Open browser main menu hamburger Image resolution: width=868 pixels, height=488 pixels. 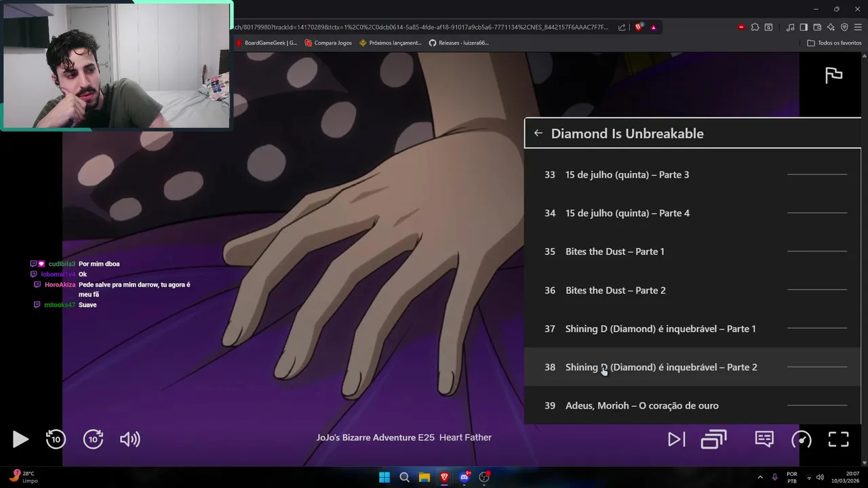tap(858, 27)
